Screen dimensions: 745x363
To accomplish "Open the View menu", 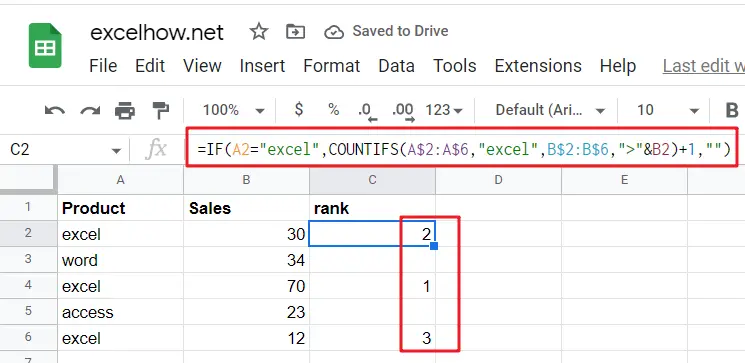I will [202, 66].
